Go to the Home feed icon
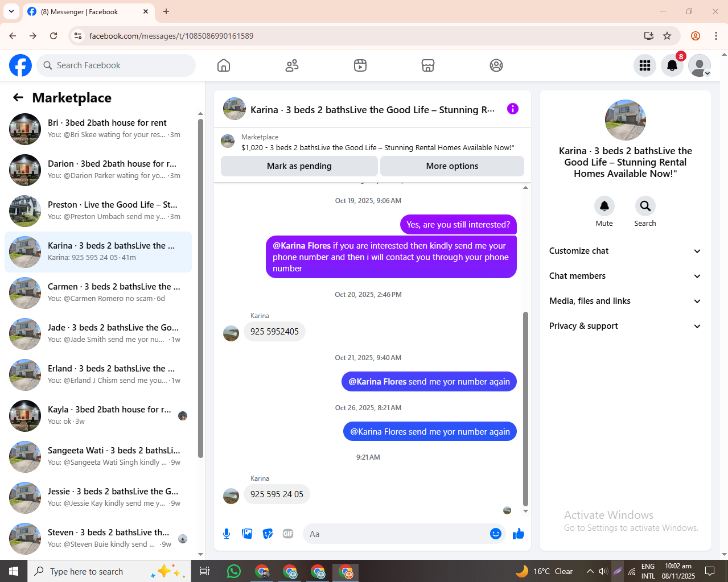The image size is (728, 582). point(224,65)
